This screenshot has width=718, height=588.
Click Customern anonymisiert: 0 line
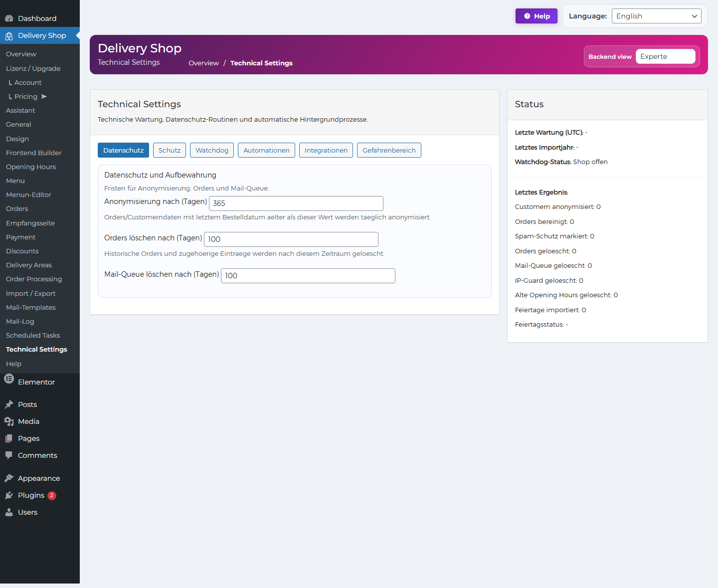pos(558,206)
